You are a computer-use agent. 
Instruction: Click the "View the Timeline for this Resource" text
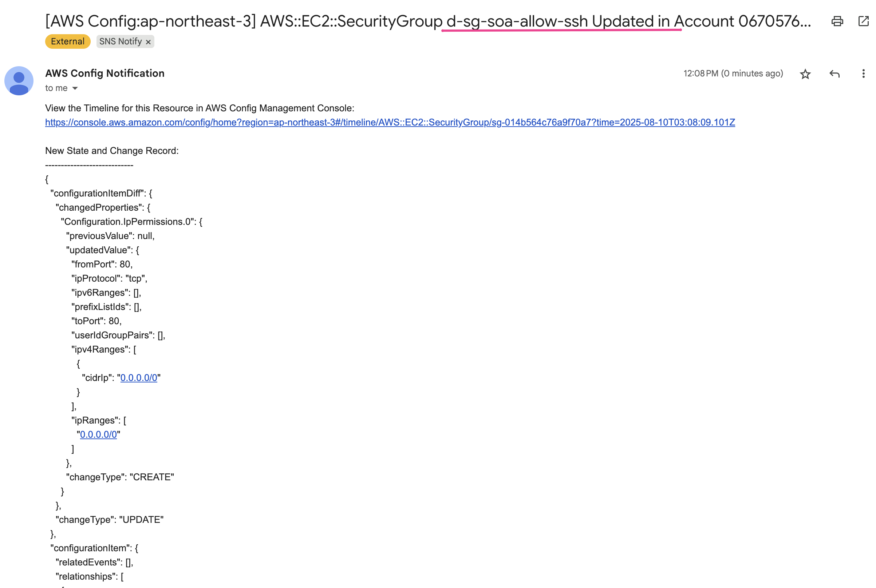(x=199, y=108)
